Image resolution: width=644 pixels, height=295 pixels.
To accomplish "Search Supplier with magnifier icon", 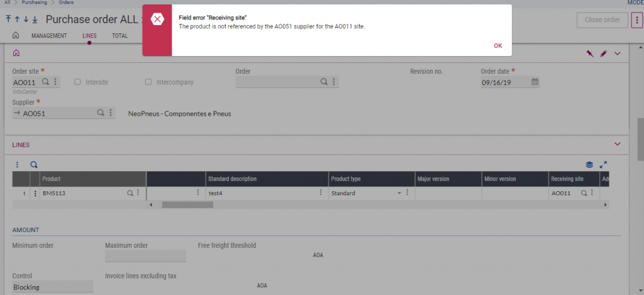I will [101, 113].
